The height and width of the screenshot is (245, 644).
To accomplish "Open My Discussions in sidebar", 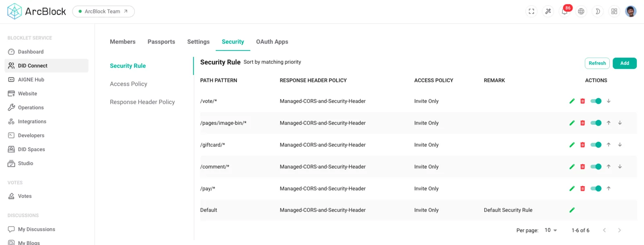I will 46,229.
